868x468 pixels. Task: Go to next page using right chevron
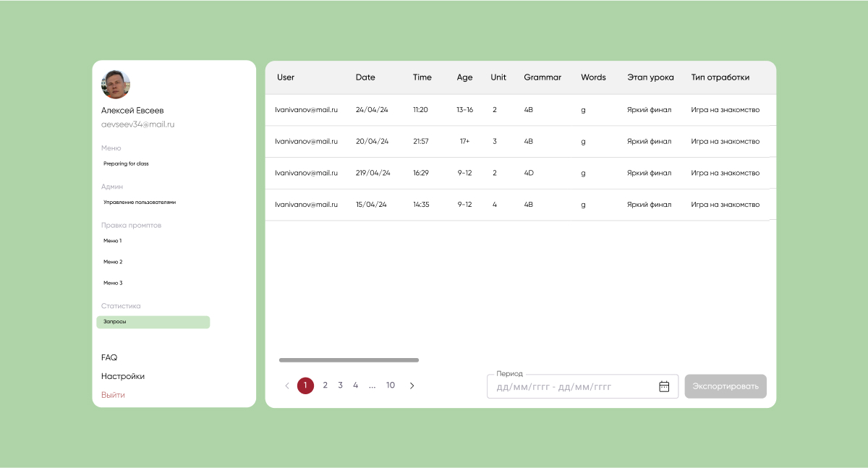point(412,386)
